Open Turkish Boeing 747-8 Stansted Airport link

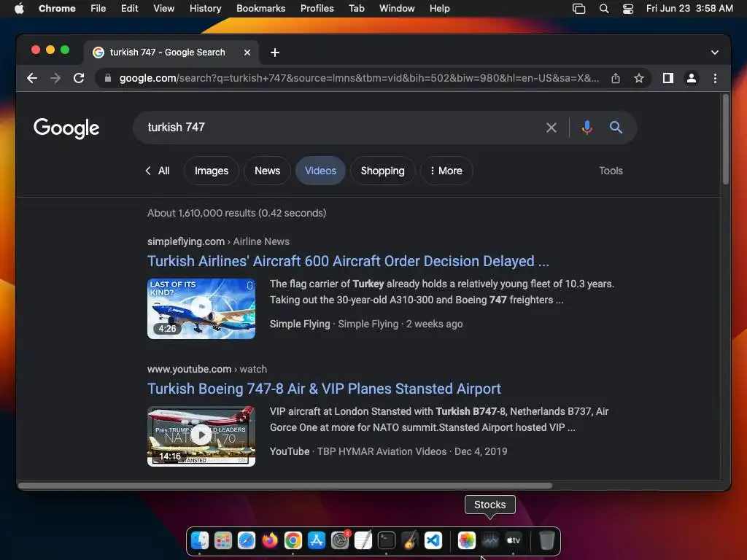(324, 389)
